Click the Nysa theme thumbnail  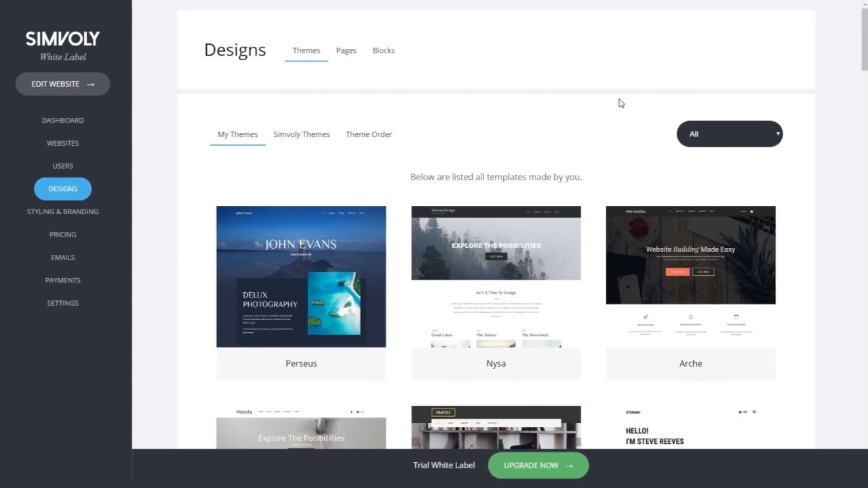[x=496, y=277]
